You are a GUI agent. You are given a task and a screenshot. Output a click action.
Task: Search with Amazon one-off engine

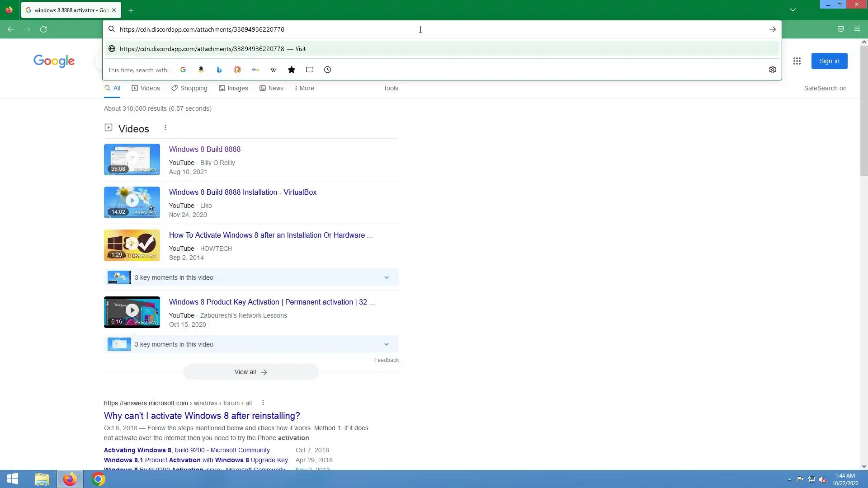(x=201, y=70)
